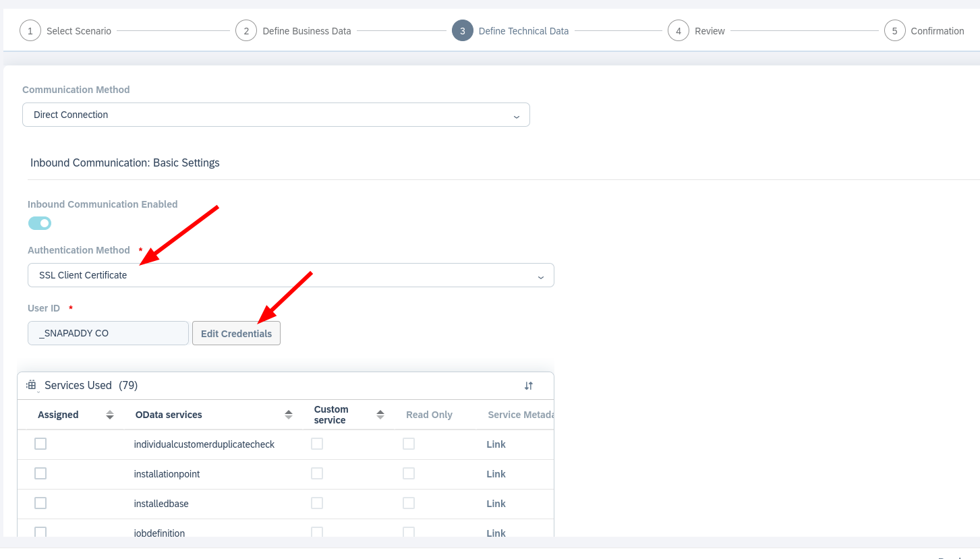Image resolution: width=980 pixels, height=559 pixels.
Task: Sort the Custom service column arrows
Action: 380,414
